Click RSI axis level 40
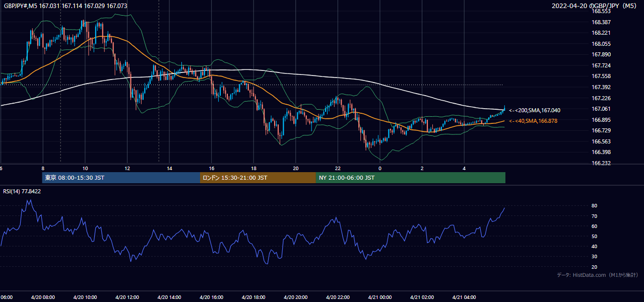This screenshot has width=644, height=302. click(x=595, y=246)
